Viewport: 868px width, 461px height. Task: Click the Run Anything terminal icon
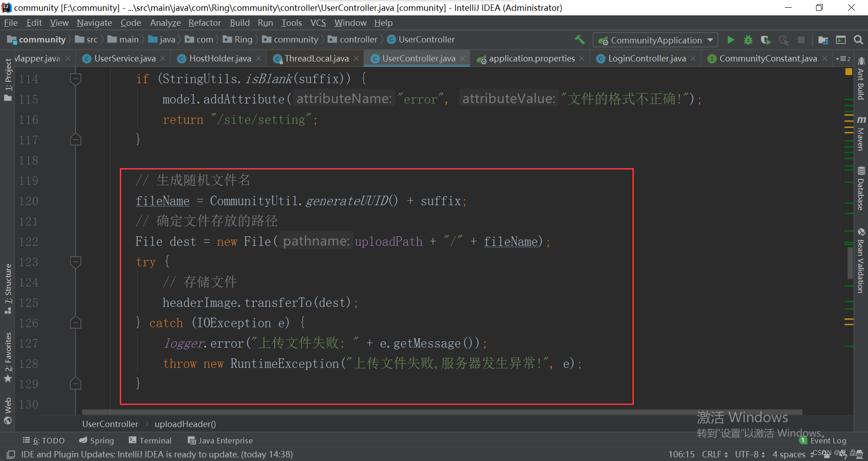pyautogui.click(x=841, y=40)
